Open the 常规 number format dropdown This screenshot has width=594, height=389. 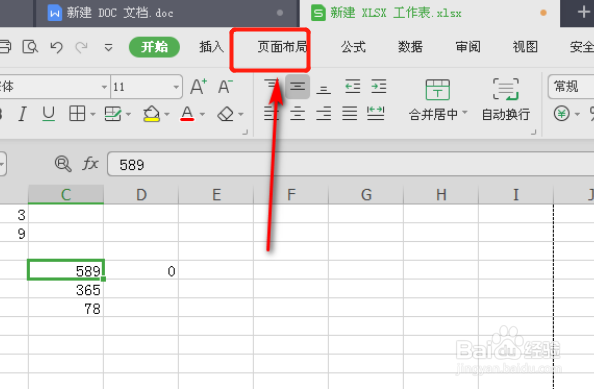[571, 87]
